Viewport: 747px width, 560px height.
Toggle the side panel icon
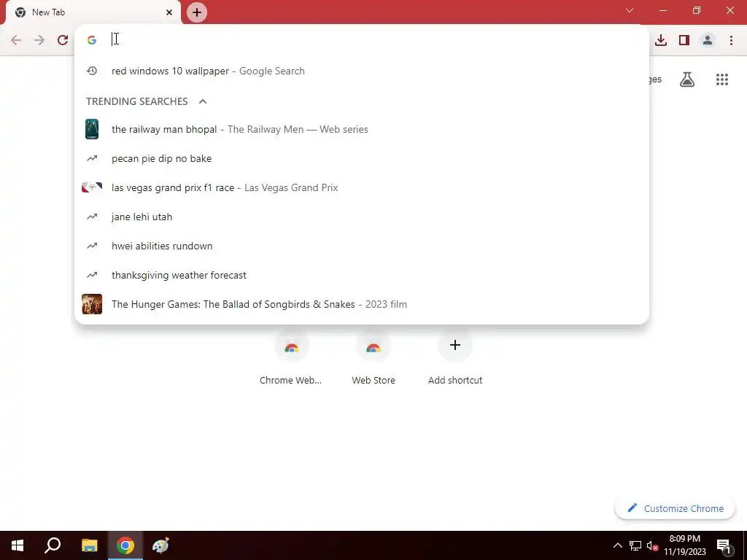pos(684,40)
